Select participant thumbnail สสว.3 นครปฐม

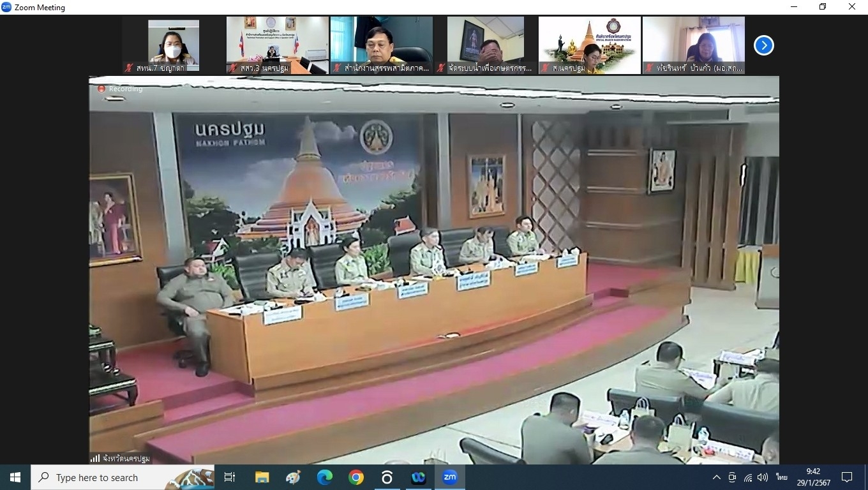pos(278,45)
